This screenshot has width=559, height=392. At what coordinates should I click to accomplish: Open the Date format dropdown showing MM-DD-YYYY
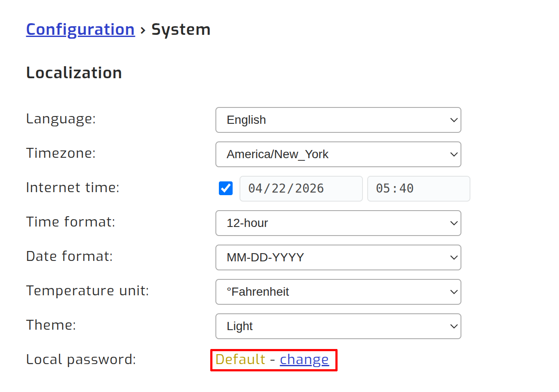click(338, 257)
